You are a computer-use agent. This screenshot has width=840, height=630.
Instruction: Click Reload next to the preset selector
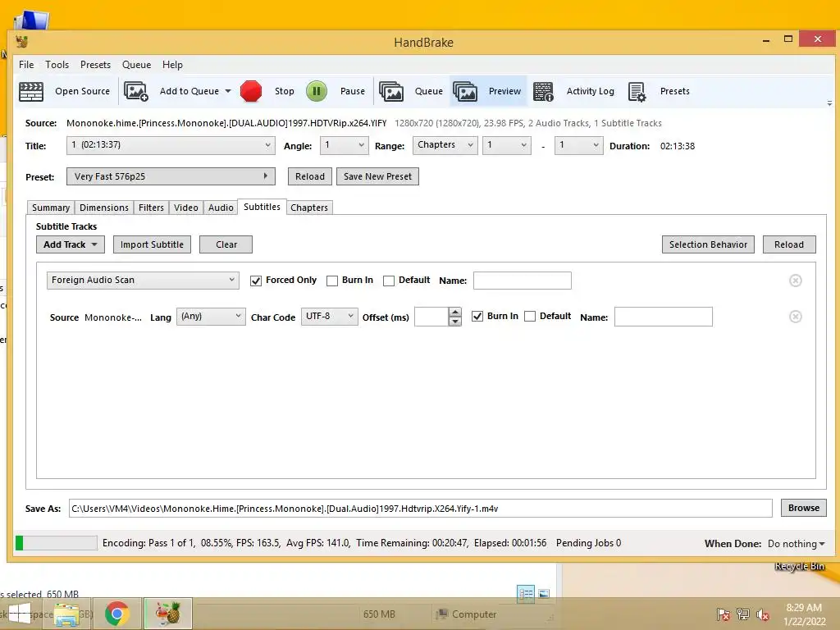point(310,176)
